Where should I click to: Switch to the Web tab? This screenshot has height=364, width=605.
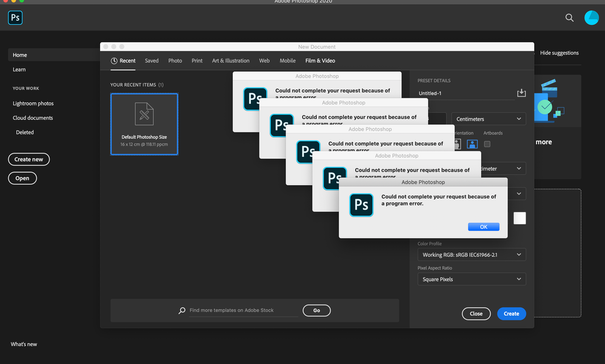(x=264, y=61)
